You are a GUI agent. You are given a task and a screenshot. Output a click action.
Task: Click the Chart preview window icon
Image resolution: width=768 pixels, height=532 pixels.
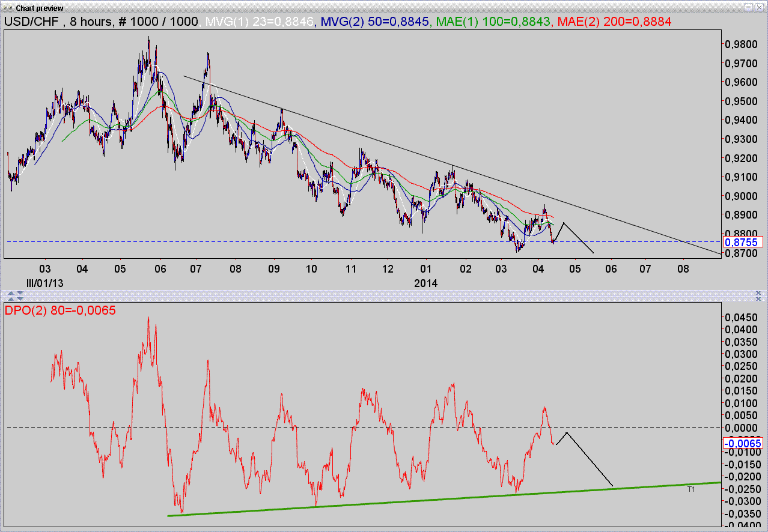pos(7,8)
